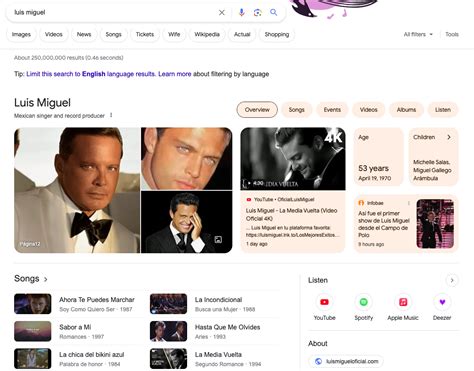The image size is (474, 371).
Task: Open the Infobae article about Campo de Polo
Action: (x=383, y=224)
